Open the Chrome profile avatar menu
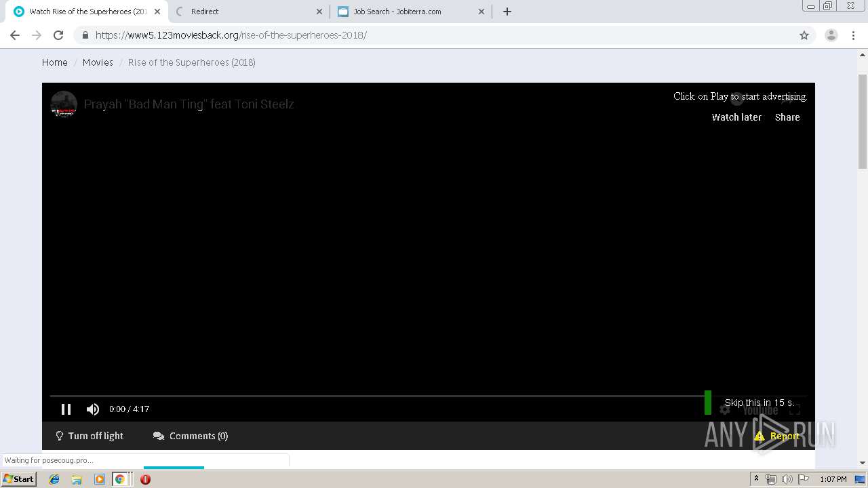The width and height of the screenshot is (868, 488). pos(831,35)
